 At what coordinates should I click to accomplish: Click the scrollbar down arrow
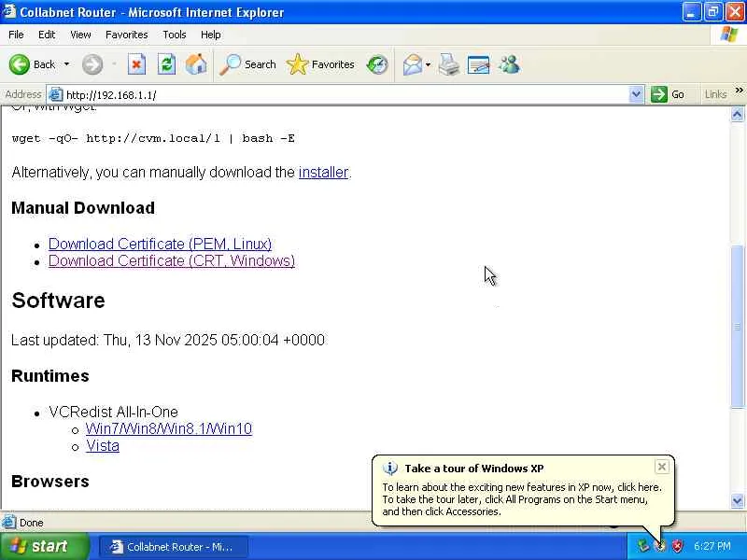pos(737,500)
